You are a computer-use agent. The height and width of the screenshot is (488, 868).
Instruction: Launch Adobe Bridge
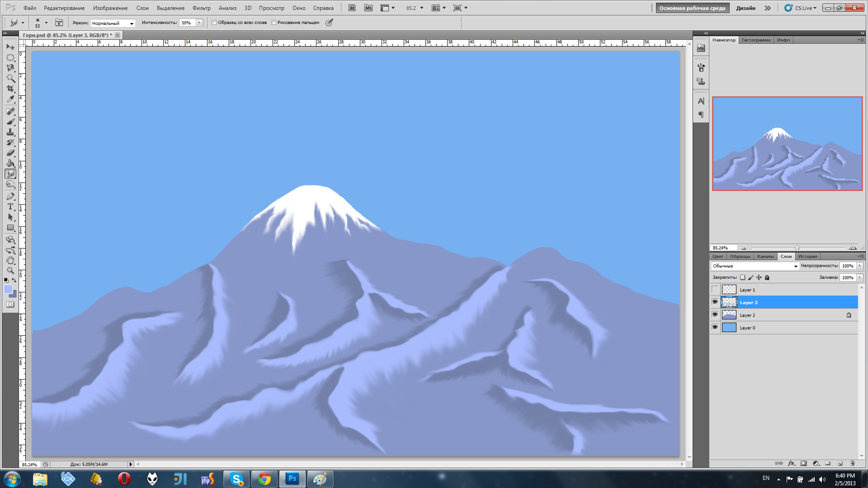(x=352, y=8)
